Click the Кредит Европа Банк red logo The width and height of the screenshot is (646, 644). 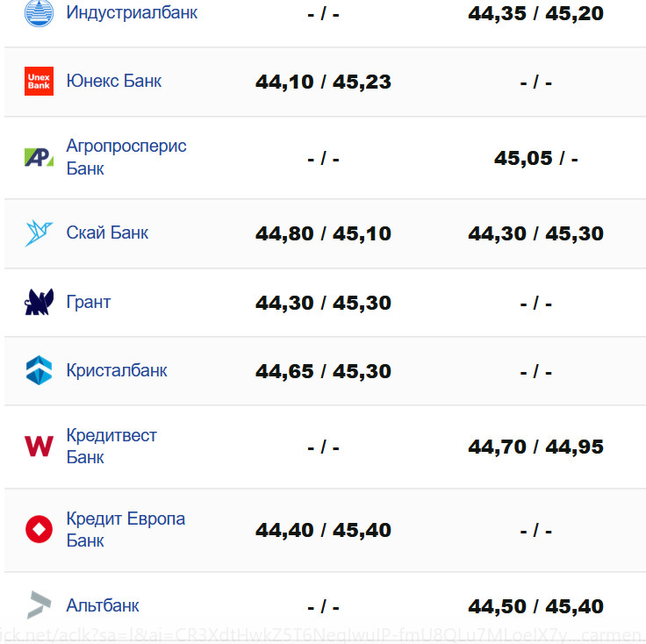click(x=39, y=530)
